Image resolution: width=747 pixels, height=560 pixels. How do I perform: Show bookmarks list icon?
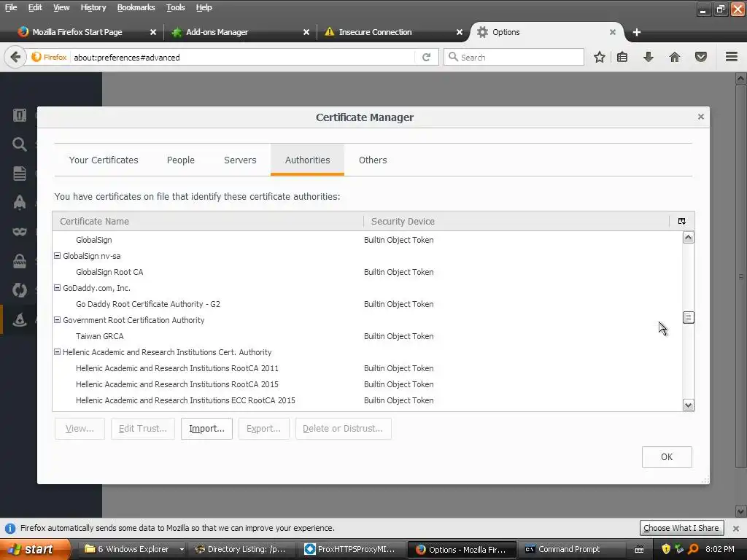[622, 57]
